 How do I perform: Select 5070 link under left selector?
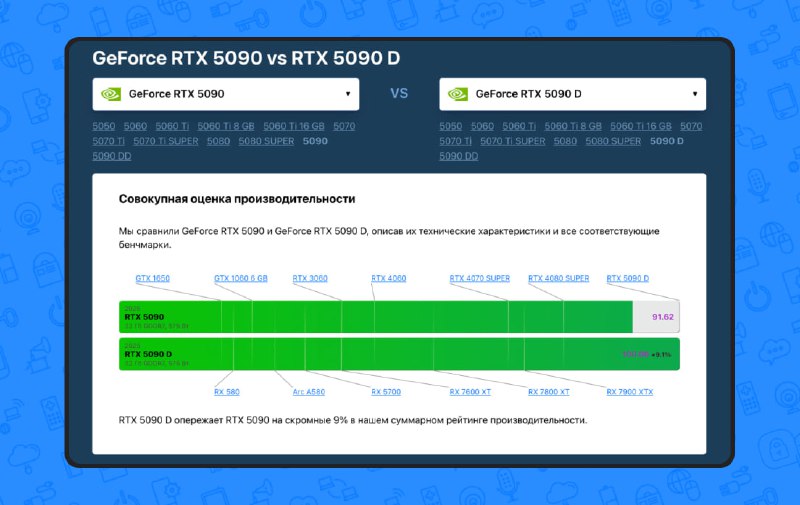pos(344,126)
